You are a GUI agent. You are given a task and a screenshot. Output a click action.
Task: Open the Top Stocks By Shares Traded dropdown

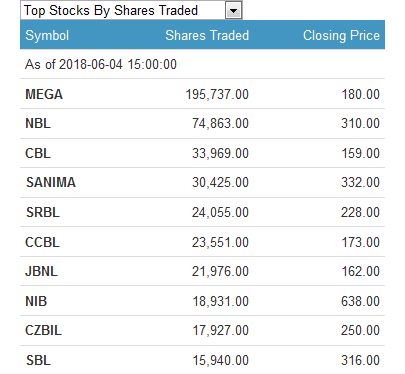(x=131, y=10)
